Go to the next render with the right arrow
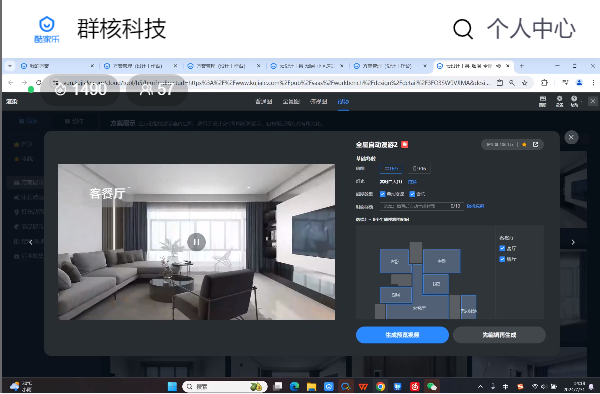 point(573,242)
